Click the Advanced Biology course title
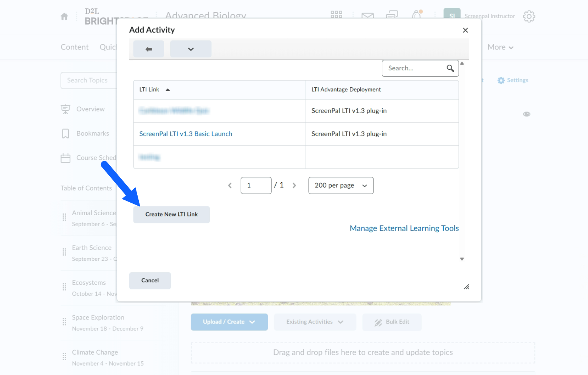 tap(206, 15)
